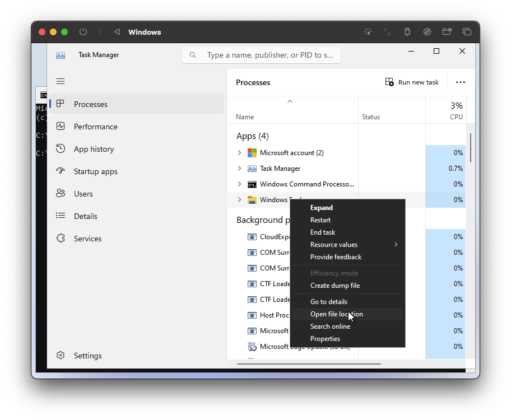Click the Startup apps gauge icon
511x420 pixels.
pyautogui.click(x=61, y=171)
